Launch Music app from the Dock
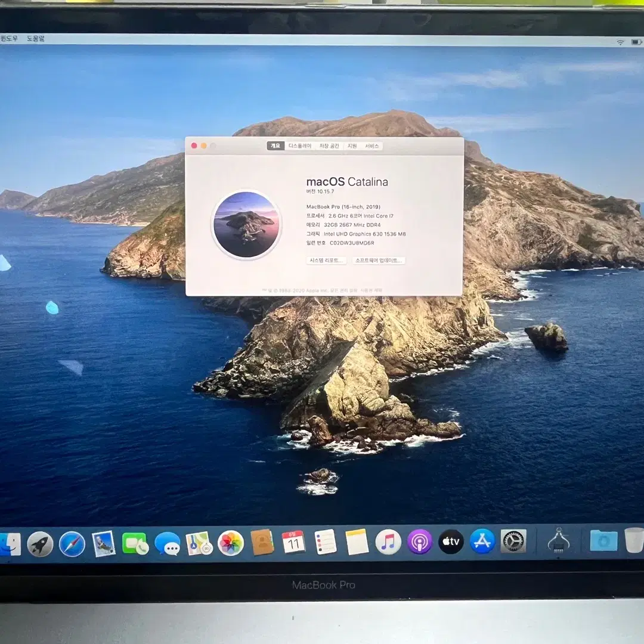Viewport: 644px width, 644px height. tap(388, 541)
